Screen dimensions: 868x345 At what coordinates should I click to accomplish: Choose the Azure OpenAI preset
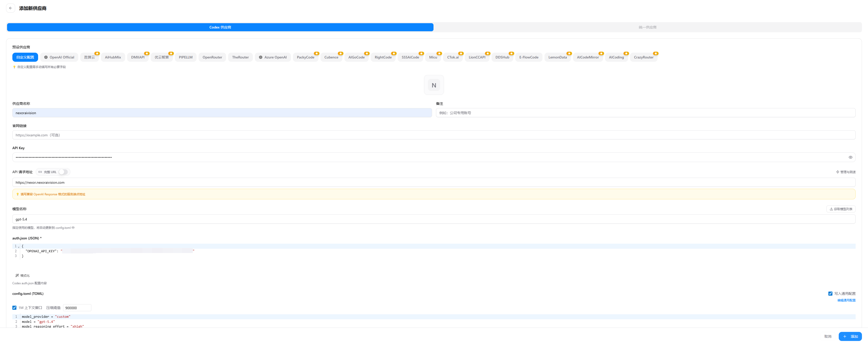pyautogui.click(x=273, y=57)
